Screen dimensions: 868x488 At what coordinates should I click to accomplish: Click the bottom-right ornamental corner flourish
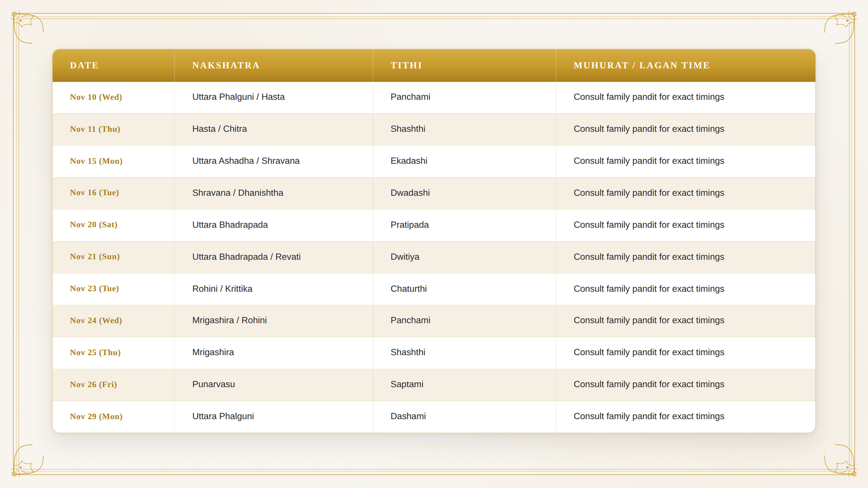(840, 460)
